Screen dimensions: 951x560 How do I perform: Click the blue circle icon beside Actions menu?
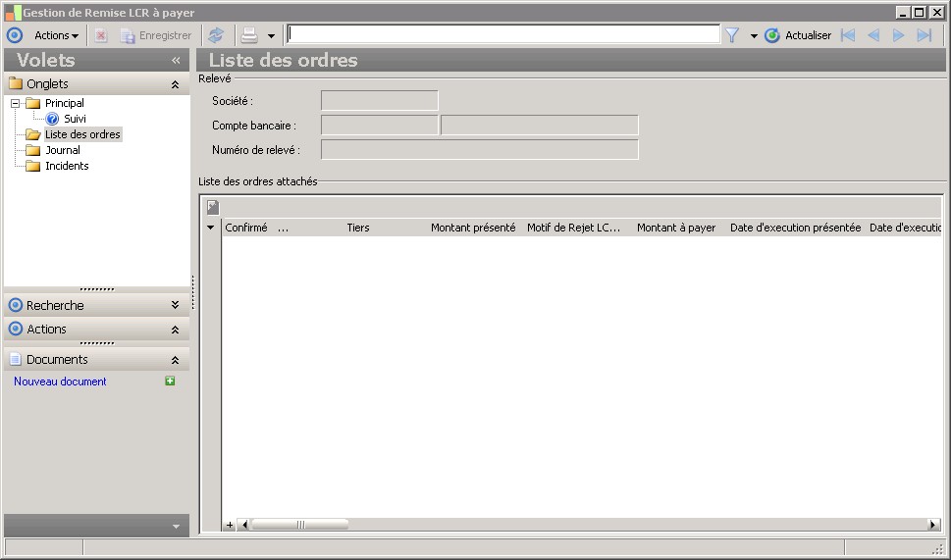coord(15,35)
